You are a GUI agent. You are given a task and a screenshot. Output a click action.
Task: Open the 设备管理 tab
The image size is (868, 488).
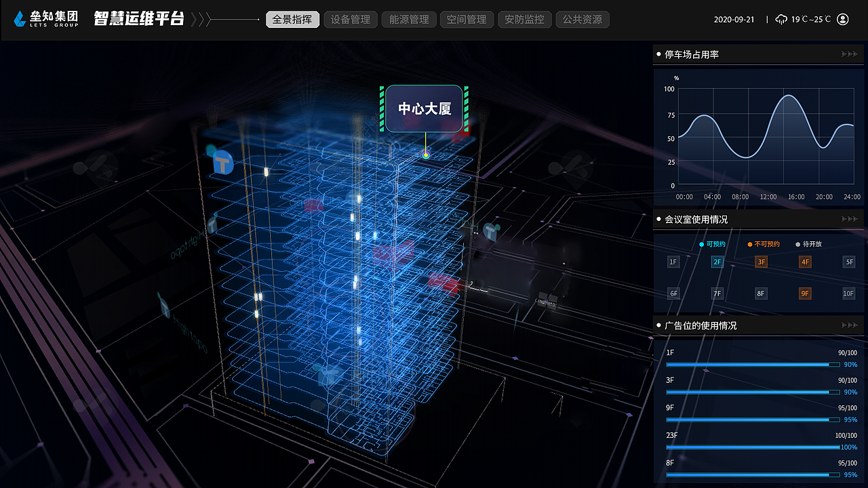[x=351, y=20]
